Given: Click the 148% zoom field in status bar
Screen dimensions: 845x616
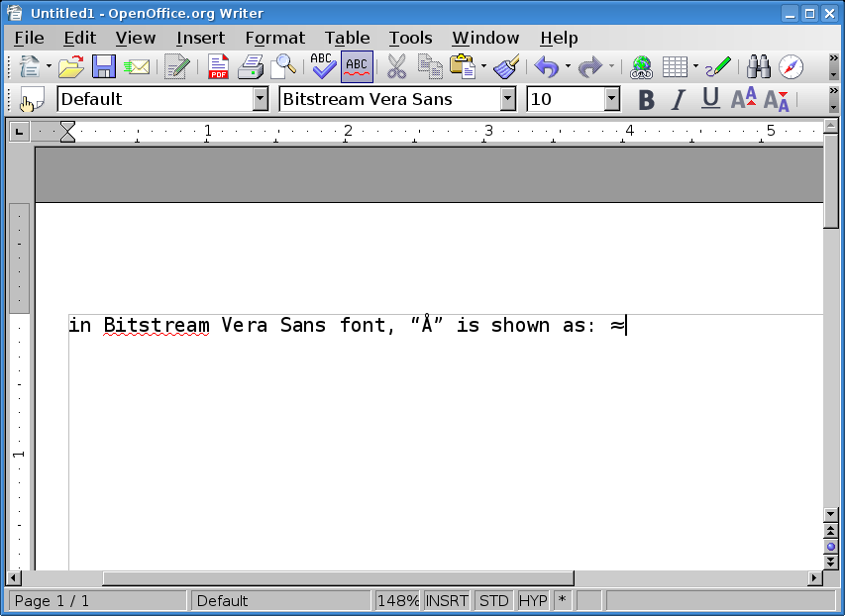Looking at the screenshot, I should tap(397, 600).
